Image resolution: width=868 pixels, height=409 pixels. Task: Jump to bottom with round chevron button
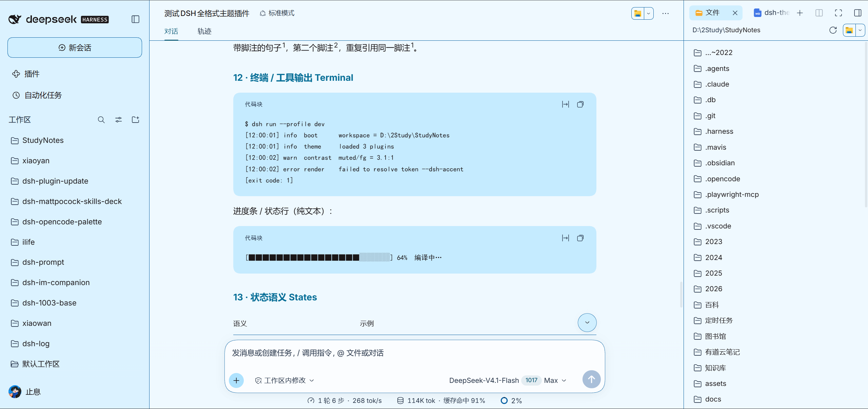587,322
